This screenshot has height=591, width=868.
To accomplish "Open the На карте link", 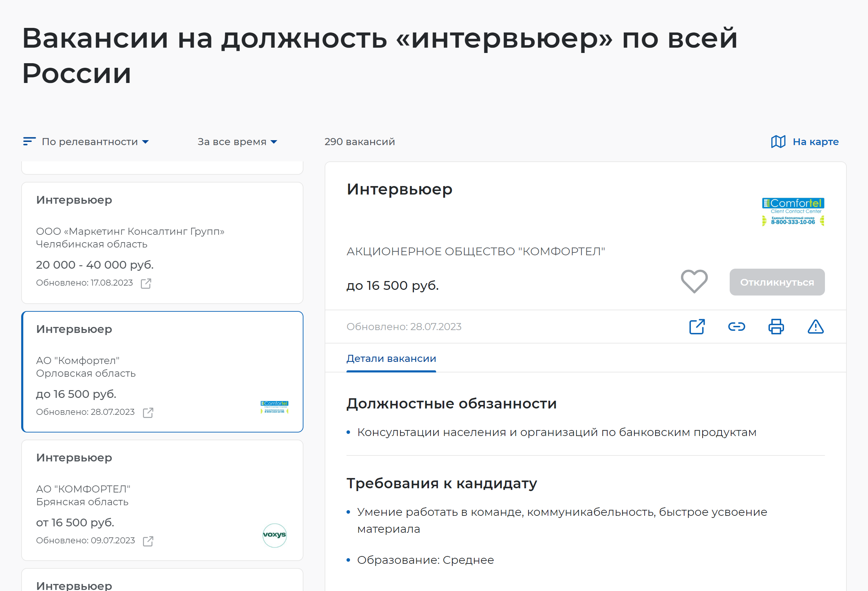I will (816, 142).
